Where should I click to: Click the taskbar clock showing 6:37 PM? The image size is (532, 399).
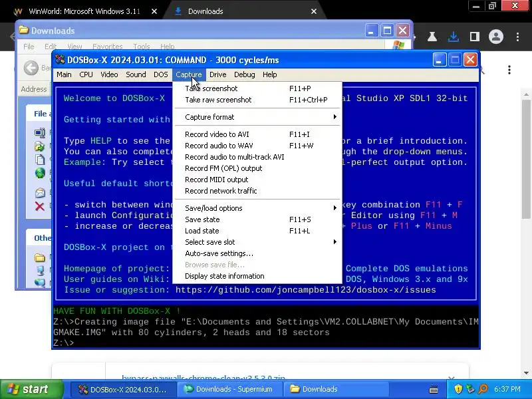pos(507,389)
